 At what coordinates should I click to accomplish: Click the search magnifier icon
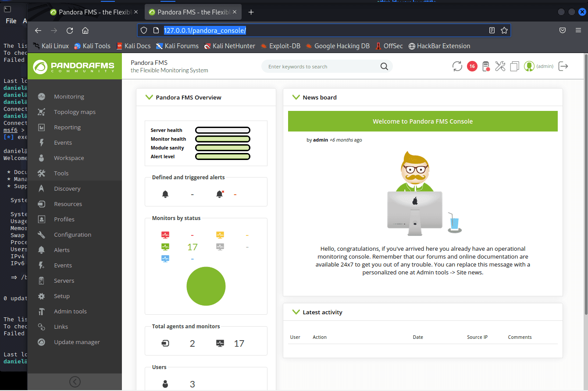384,67
